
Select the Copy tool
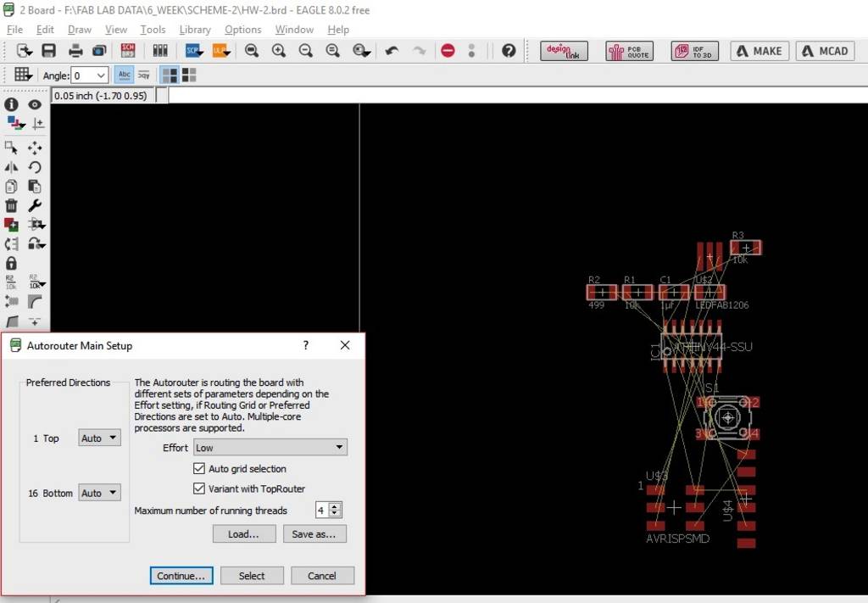coord(11,187)
